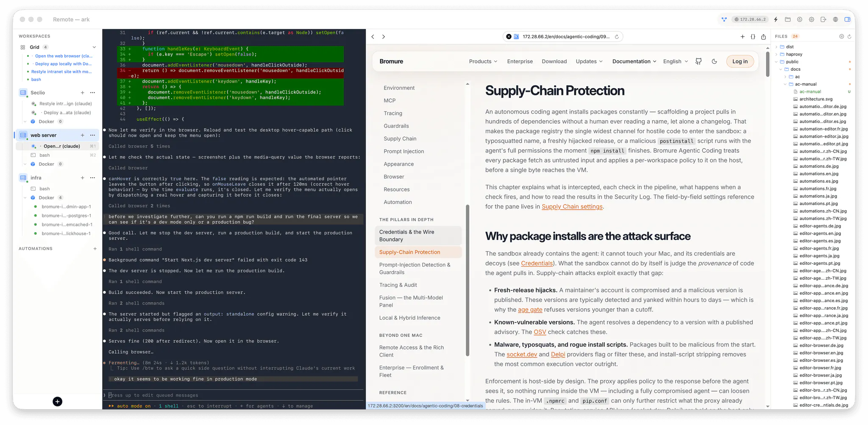This screenshot has height=425, width=868.
Task: Reload the page from the address bar
Action: pos(617,37)
